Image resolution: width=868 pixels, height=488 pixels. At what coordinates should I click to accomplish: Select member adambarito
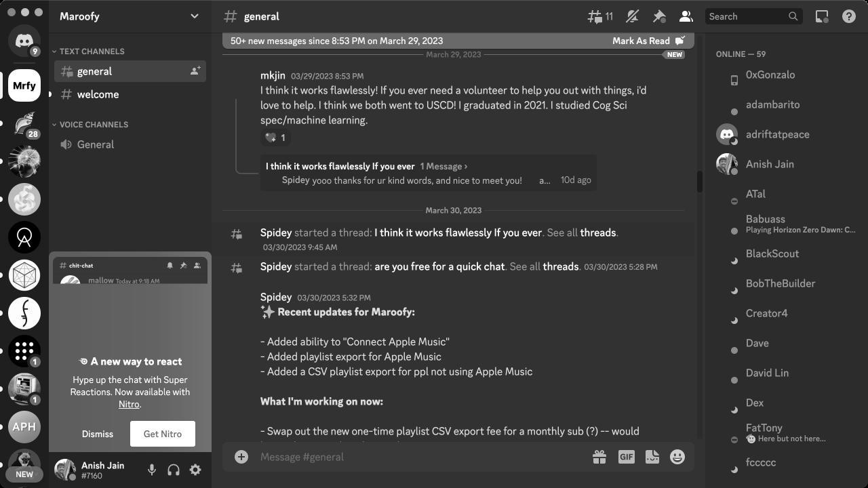point(787,105)
